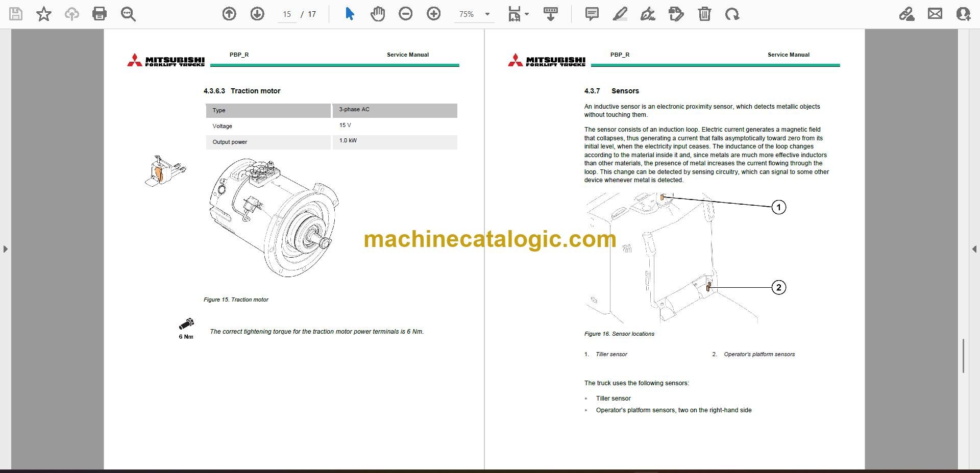The width and height of the screenshot is (980, 473).
Task: Save the PDF file
Action: (x=16, y=14)
